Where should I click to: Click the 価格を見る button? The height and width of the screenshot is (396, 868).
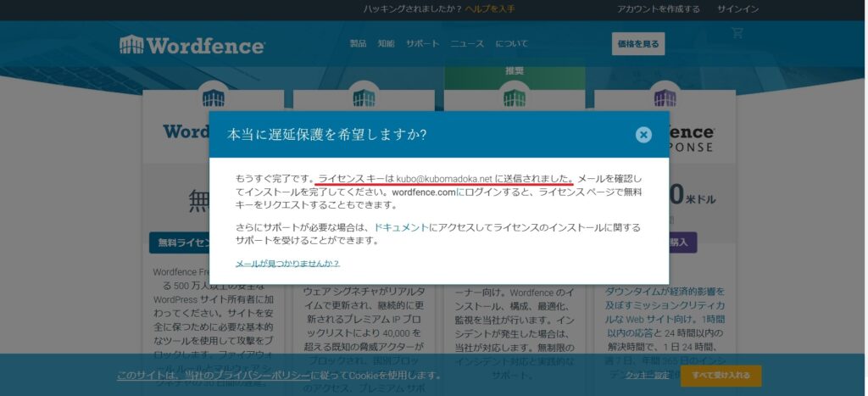(x=638, y=44)
